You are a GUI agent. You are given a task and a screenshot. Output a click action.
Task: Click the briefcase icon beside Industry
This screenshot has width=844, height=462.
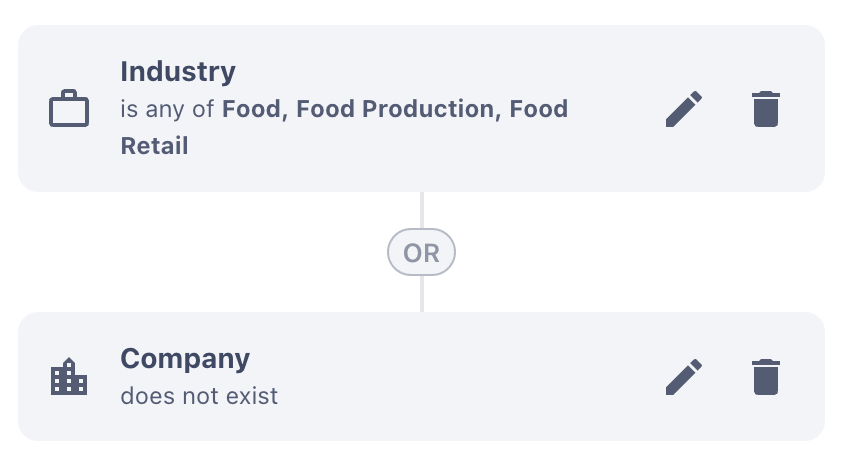69,109
